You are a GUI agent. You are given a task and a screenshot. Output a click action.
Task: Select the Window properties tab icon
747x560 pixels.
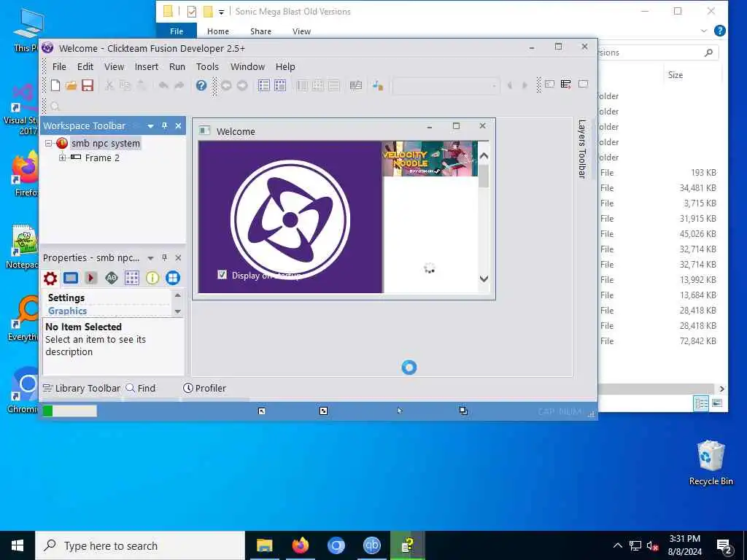[71, 278]
